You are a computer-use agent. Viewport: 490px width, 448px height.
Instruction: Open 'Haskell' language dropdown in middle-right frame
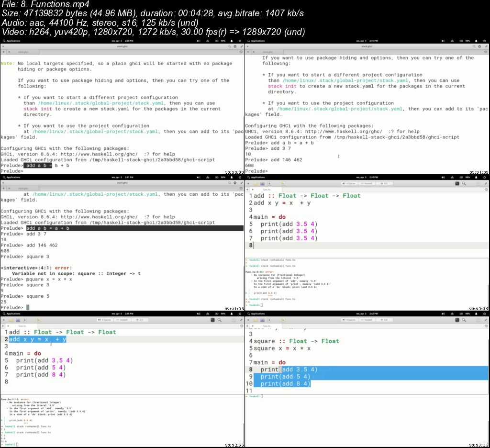click(x=366, y=183)
